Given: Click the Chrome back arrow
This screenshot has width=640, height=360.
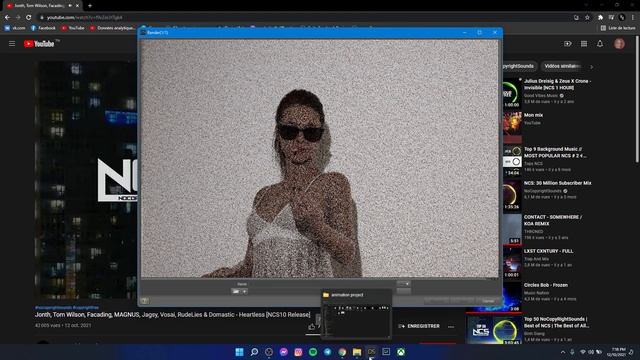Looking at the screenshot, I should click(7, 18).
